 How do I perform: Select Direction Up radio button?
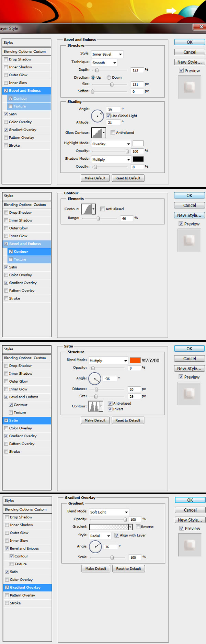coord(93,78)
